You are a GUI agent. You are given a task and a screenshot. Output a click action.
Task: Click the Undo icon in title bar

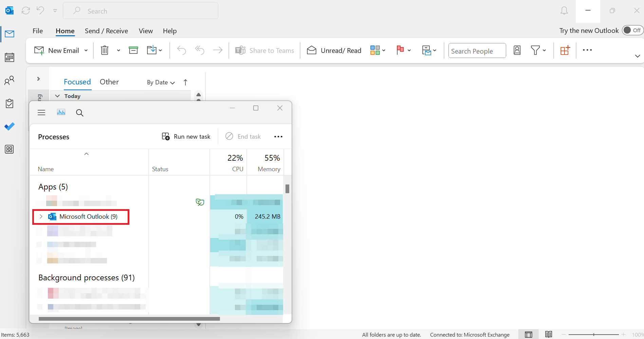(x=40, y=11)
